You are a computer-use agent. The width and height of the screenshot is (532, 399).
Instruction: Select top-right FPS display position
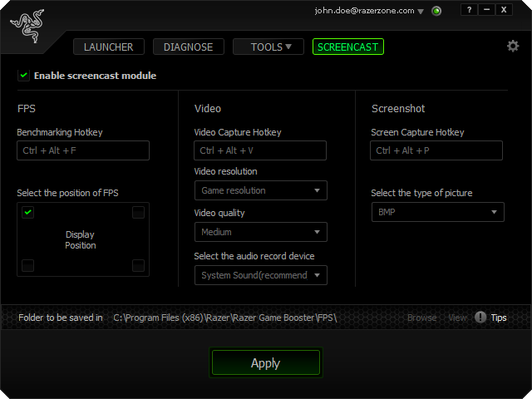(138, 213)
